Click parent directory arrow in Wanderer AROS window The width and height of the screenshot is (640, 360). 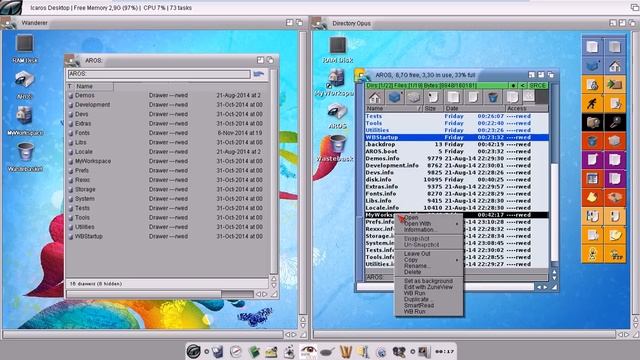tap(259, 74)
